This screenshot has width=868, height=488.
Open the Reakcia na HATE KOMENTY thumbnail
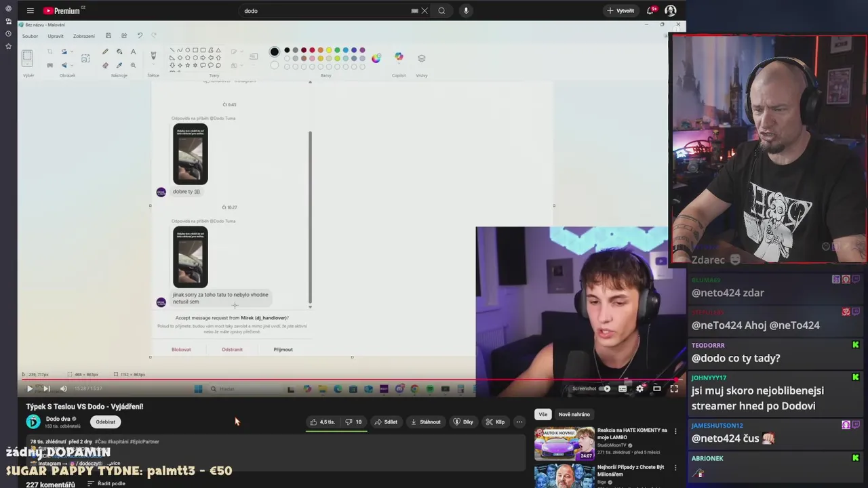(564, 444)
